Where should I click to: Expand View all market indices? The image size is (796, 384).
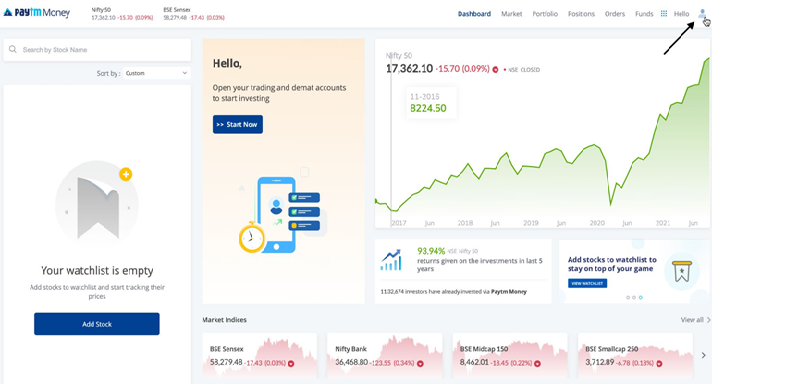click(x=695, y=320)
